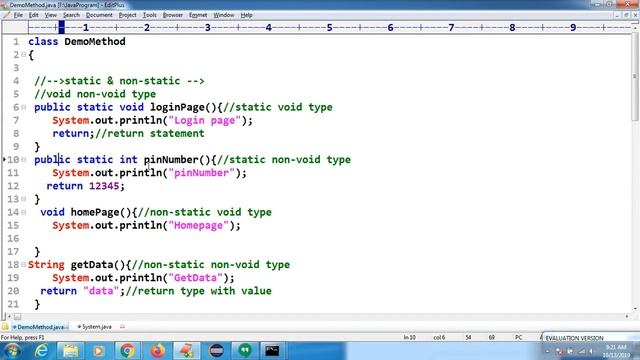Click the "ln 10" status bar entry
Viewport: 640px width, 360px height.
[x=409, y=338]
